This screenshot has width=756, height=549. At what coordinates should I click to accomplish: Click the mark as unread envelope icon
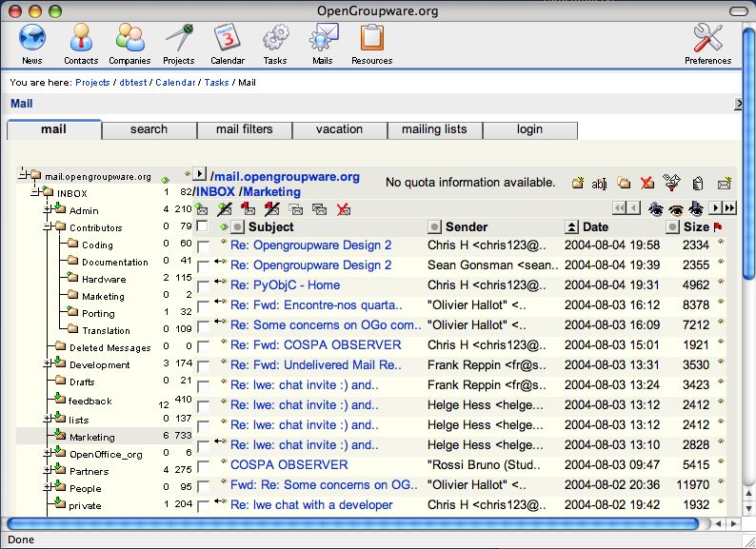tap(202, 209)
